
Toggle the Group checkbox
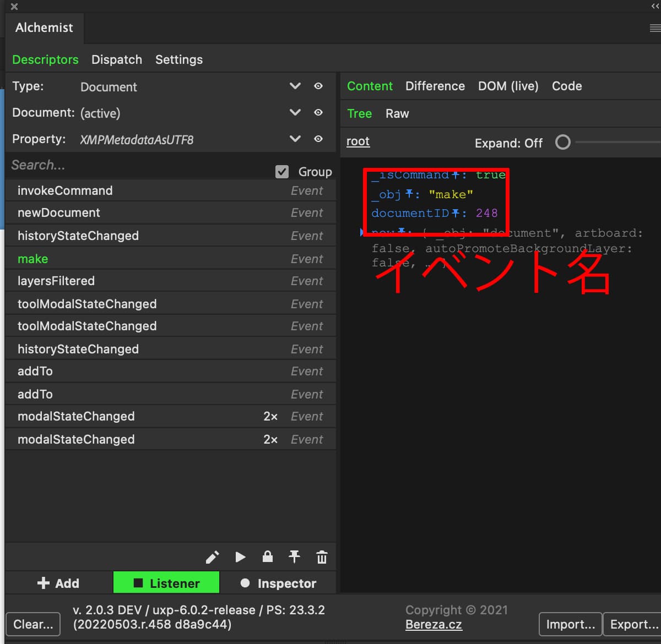point(282,172)
